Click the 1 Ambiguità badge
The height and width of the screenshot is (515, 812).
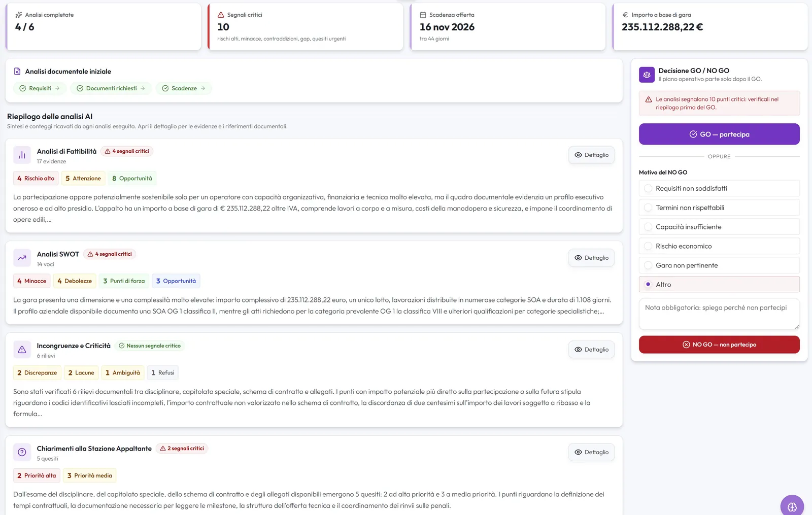point(123,373)
